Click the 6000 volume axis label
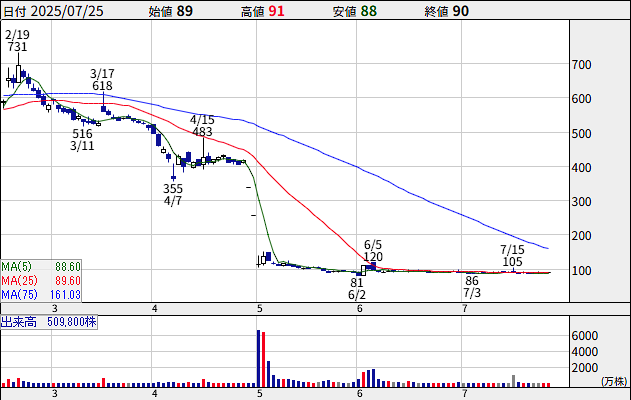 585,336
